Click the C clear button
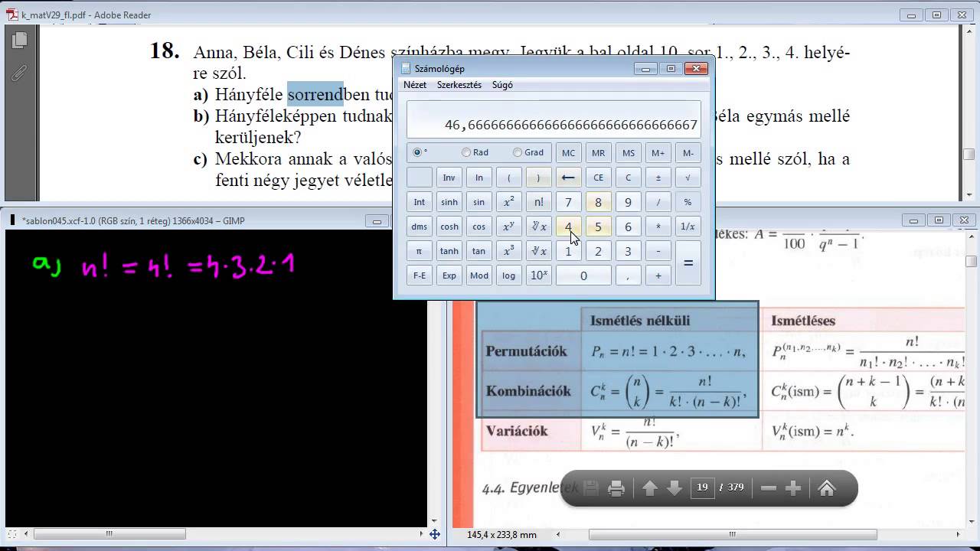 click(x=628, y=178)
